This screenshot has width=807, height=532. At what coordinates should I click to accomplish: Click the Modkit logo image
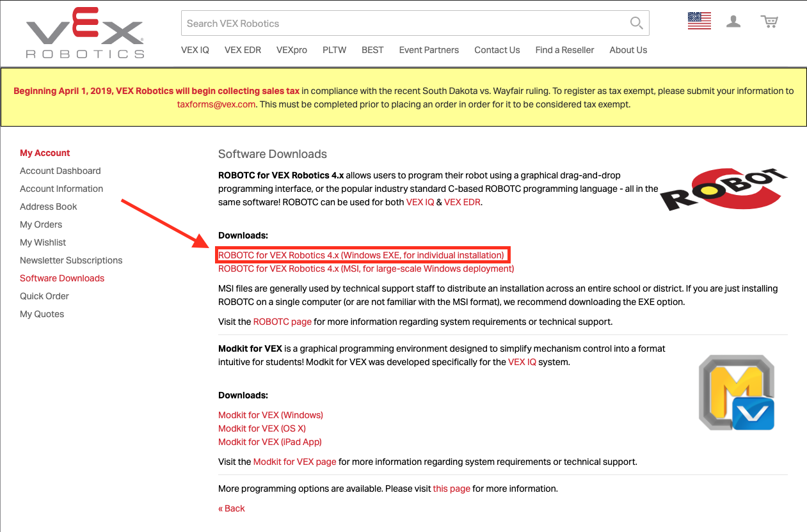click(737, 392)
